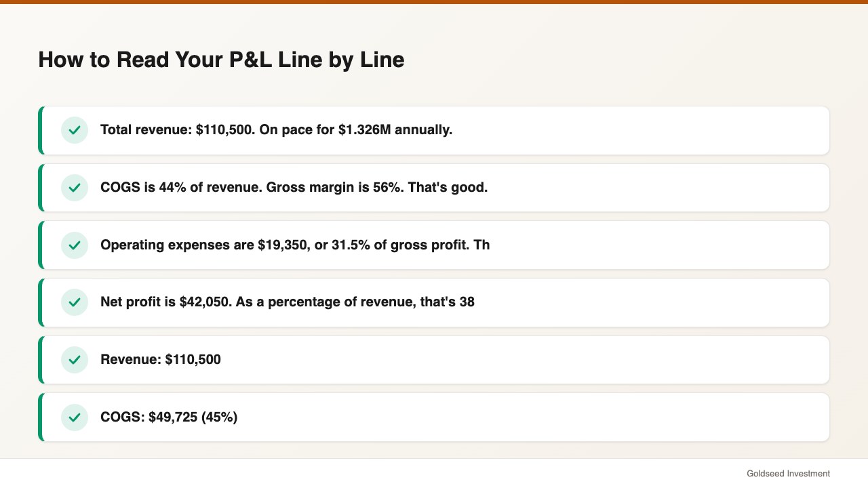The height and width of the screenshot is (488, 868).
Task: Click the checkmark next to Revenue: $110,500
Action: 75,360
